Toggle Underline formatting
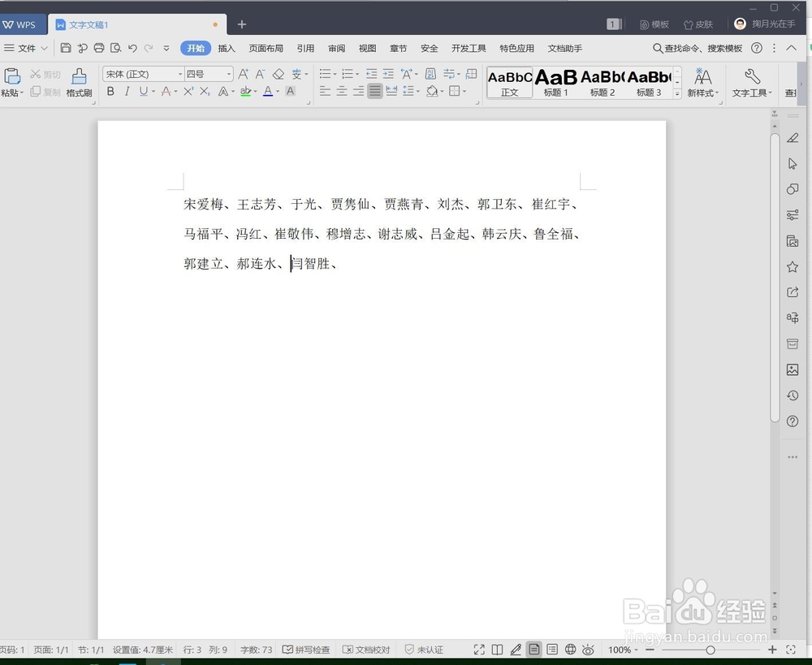This screenshot has width=812, height=665. [x=144, y=91]
